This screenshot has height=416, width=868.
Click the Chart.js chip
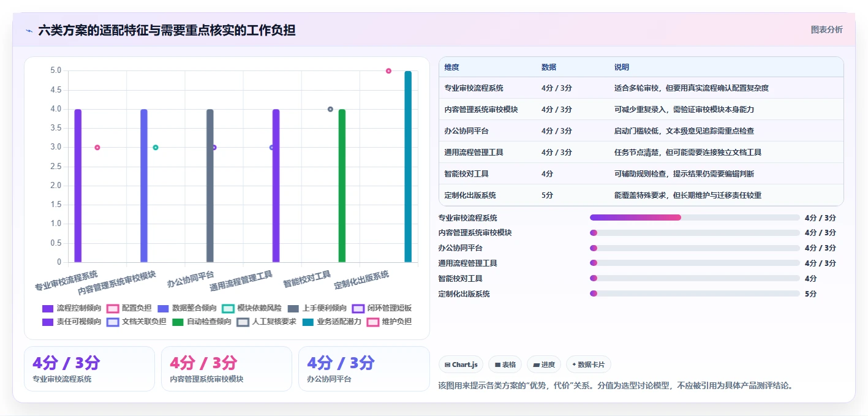(461, 365)
